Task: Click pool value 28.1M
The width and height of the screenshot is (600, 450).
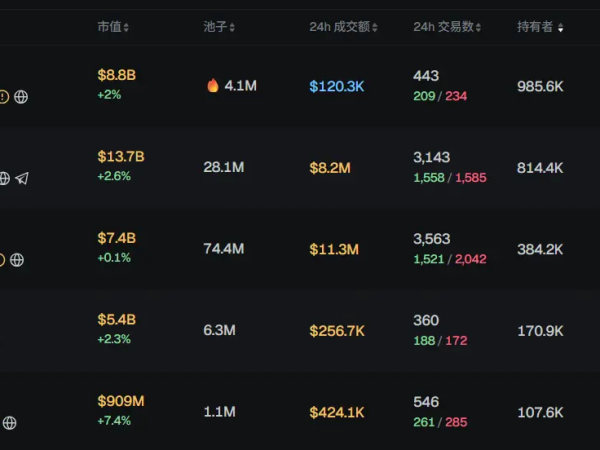Action: point(224,167)
